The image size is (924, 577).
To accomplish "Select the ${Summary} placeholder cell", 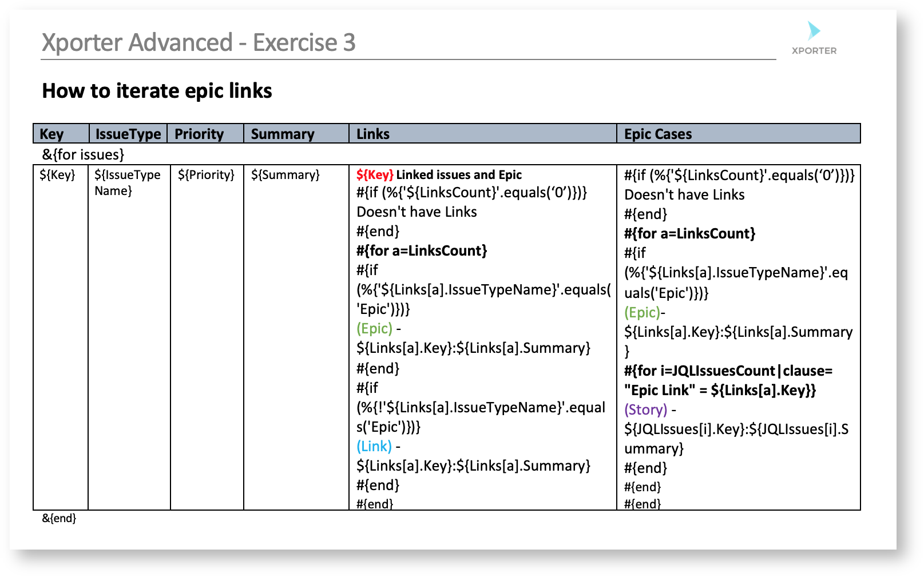I will click(285, 175).
